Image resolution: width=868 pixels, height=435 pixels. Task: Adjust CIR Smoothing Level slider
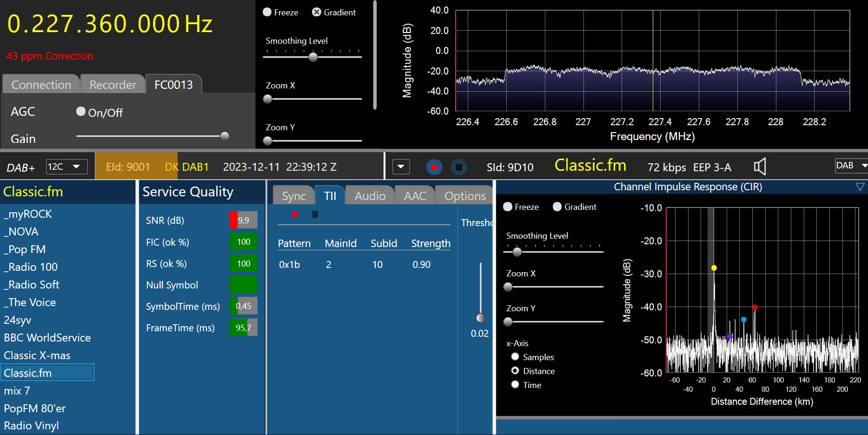point(517,252)
